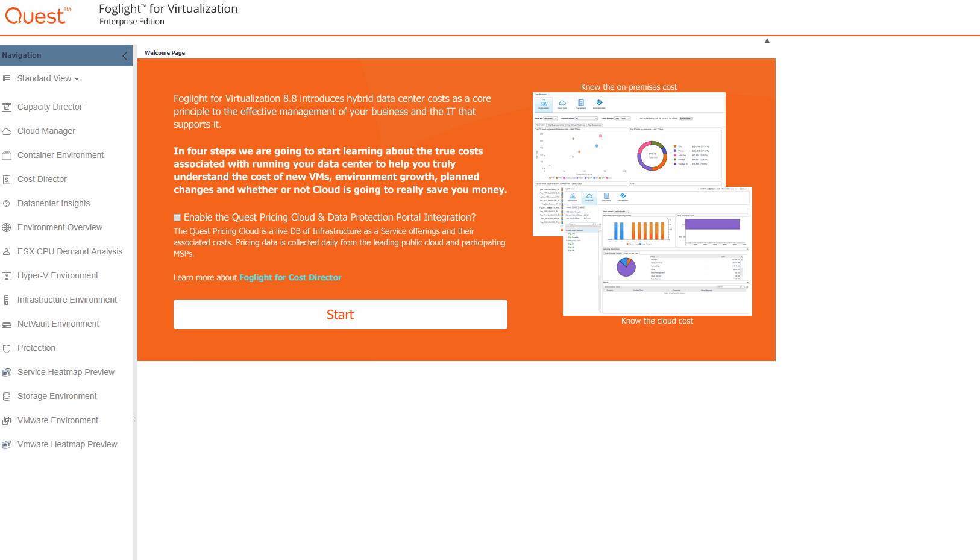Click the ESX CPU Demand Analysis icon
Screen dimensions: 980x560
point(7,252)
